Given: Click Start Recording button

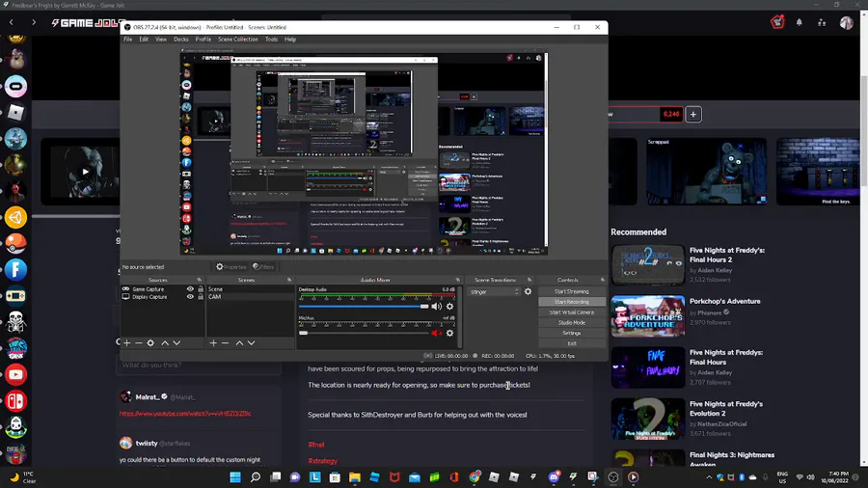Looking at the screenshot, I should click(571, 302).
